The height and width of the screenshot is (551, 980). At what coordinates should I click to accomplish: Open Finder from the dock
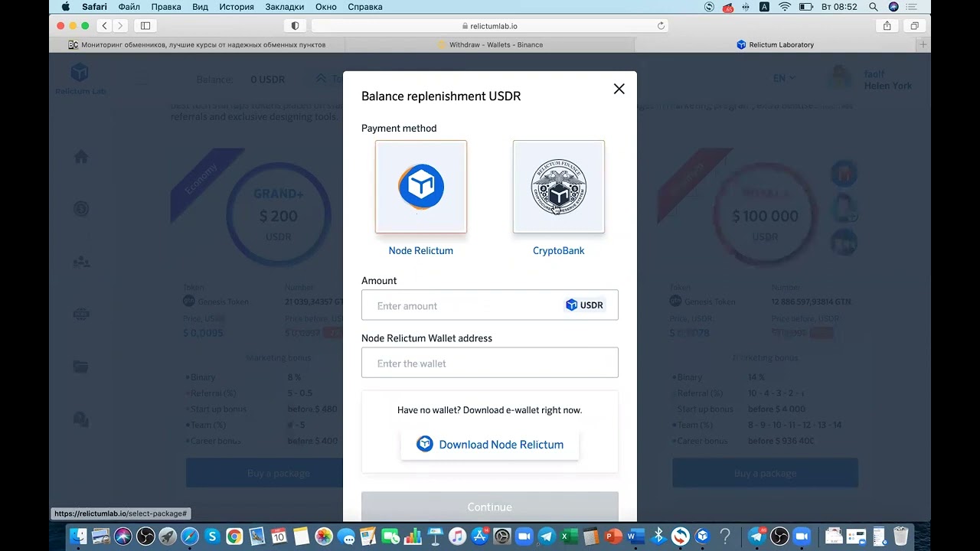tap(78, 536)
